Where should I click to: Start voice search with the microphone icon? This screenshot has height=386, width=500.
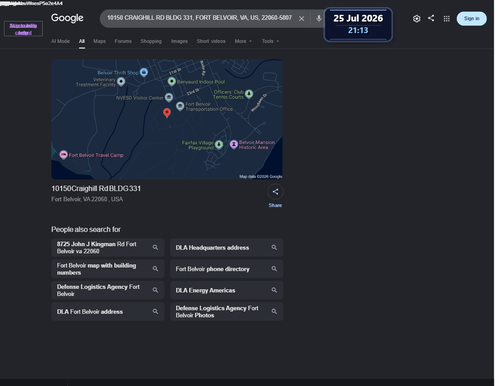point(319,19)
